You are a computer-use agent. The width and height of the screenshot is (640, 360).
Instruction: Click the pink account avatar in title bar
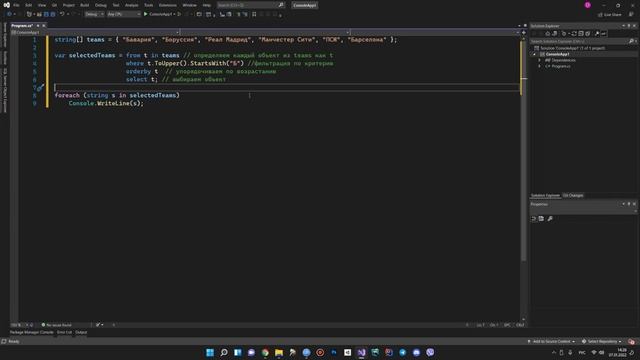(588, 5)
